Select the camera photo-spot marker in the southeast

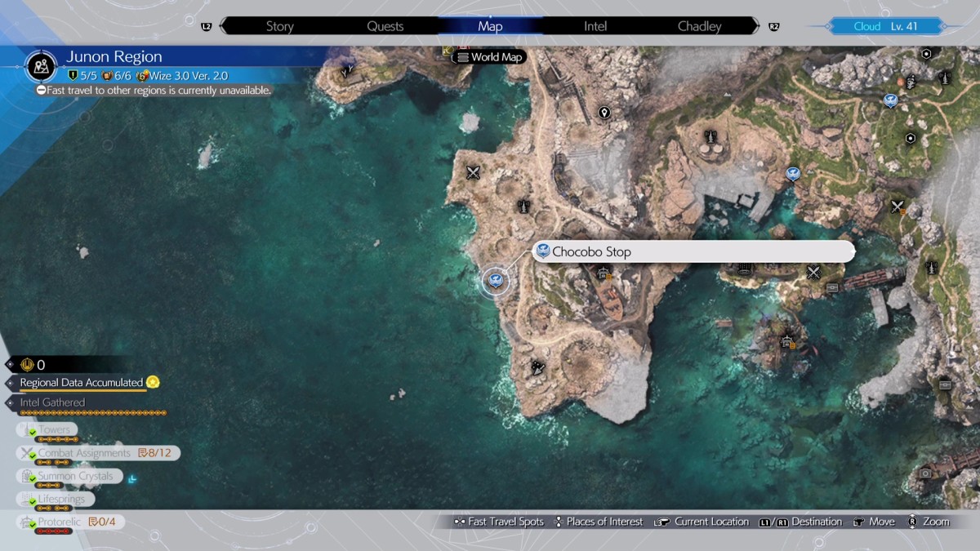click(925, 473)
